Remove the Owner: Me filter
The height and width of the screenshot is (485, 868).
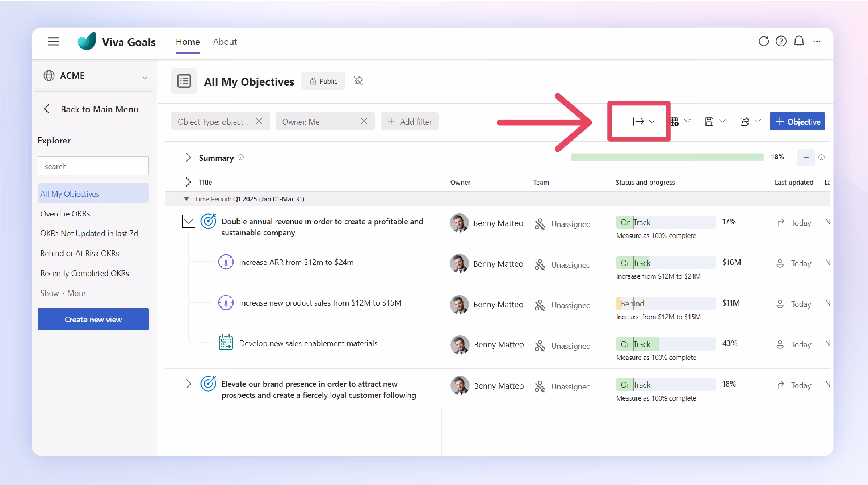364,121
